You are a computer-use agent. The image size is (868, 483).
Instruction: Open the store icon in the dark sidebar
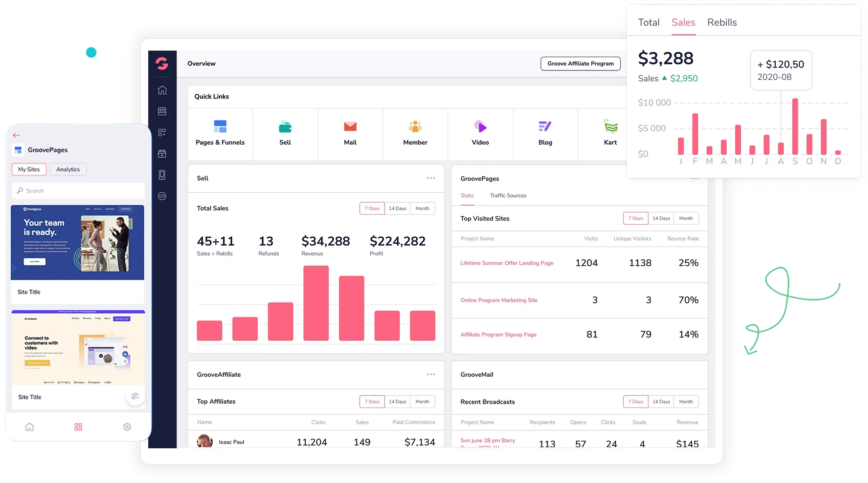coord(162,111)
